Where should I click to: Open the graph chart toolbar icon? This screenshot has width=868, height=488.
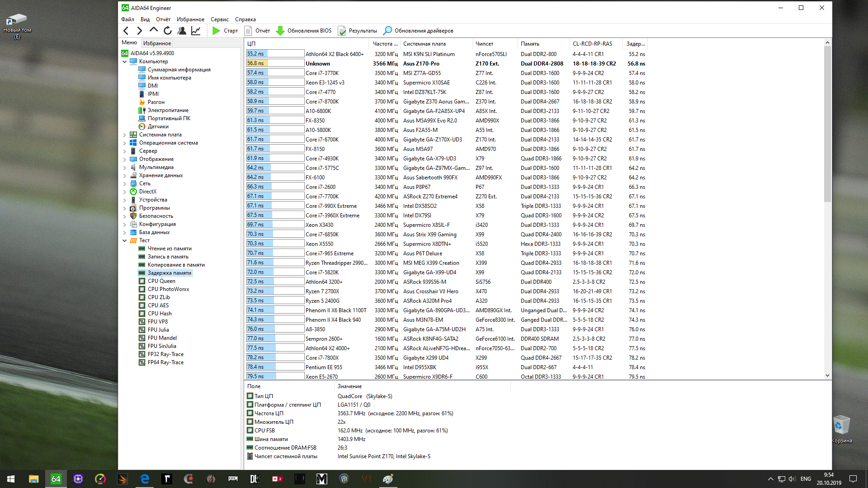196,31
